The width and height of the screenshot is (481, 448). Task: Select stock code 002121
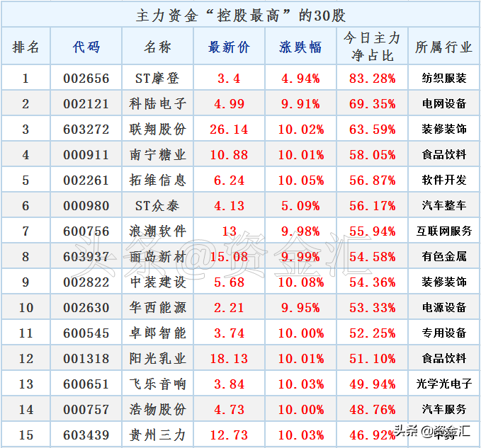pos(86,104)
